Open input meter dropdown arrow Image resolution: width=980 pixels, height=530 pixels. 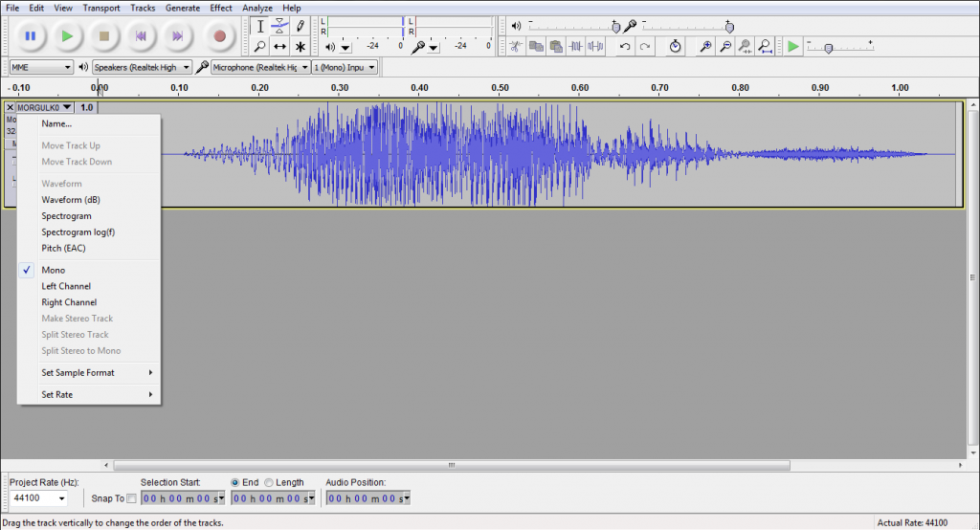coord(434,48)
